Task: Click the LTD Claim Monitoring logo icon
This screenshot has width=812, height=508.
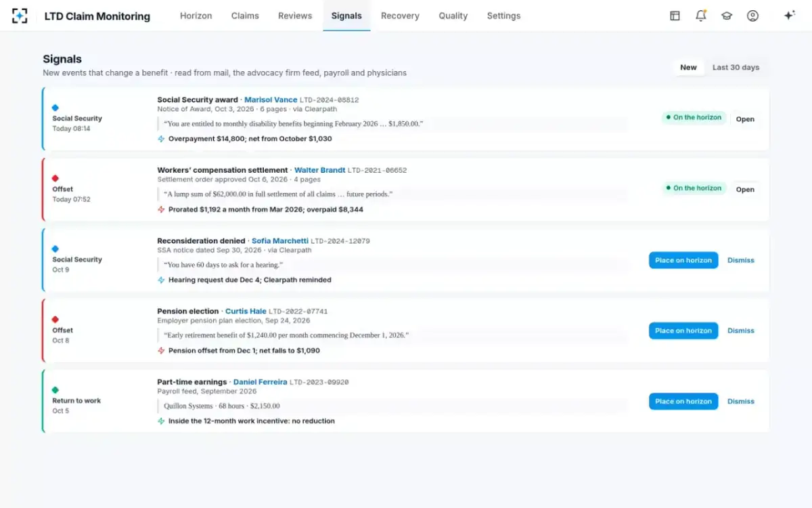Action: [20, 16]
